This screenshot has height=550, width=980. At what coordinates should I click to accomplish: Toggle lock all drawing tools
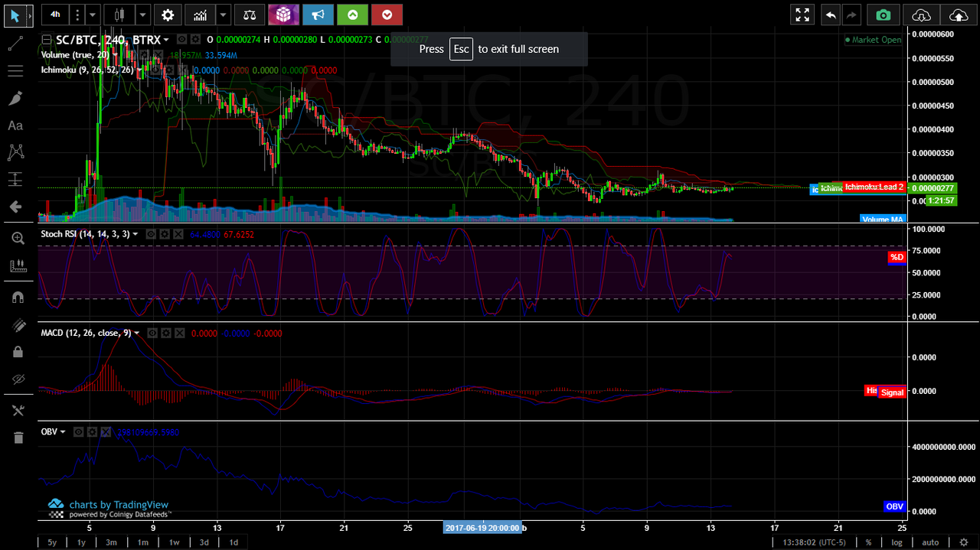[18, 352]
